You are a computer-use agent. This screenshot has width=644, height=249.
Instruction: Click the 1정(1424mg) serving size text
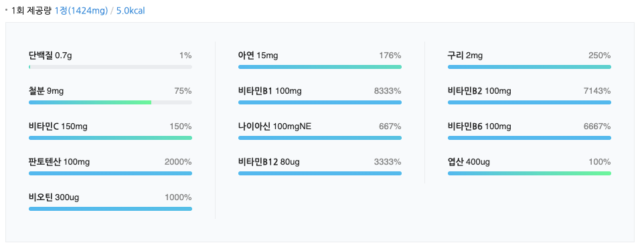81,11
